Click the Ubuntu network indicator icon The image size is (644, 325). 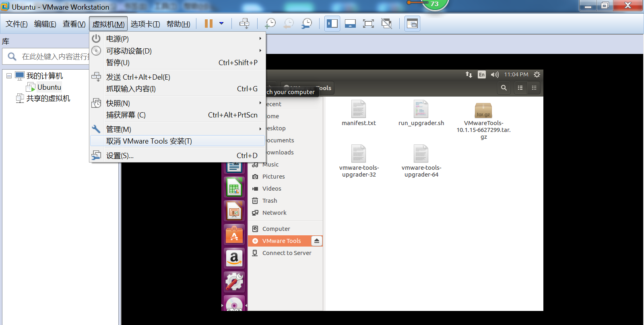pos(469,74)
